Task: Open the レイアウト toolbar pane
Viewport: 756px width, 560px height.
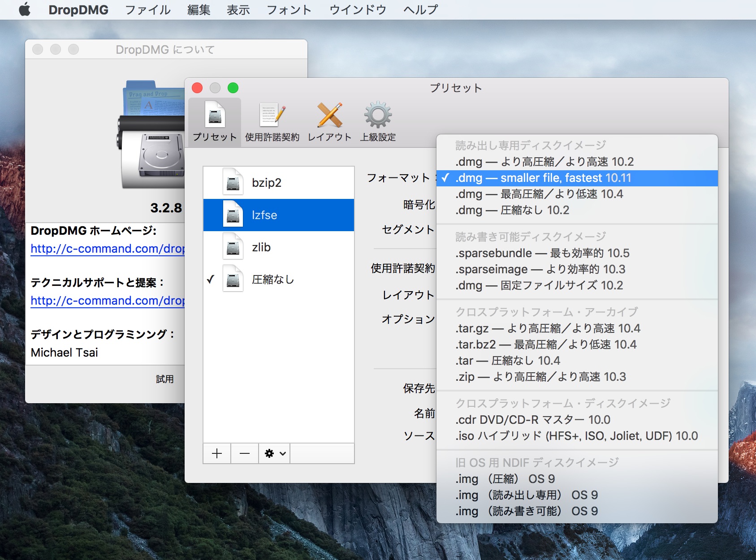Action: pyautogui.click(x=329, y=122)
